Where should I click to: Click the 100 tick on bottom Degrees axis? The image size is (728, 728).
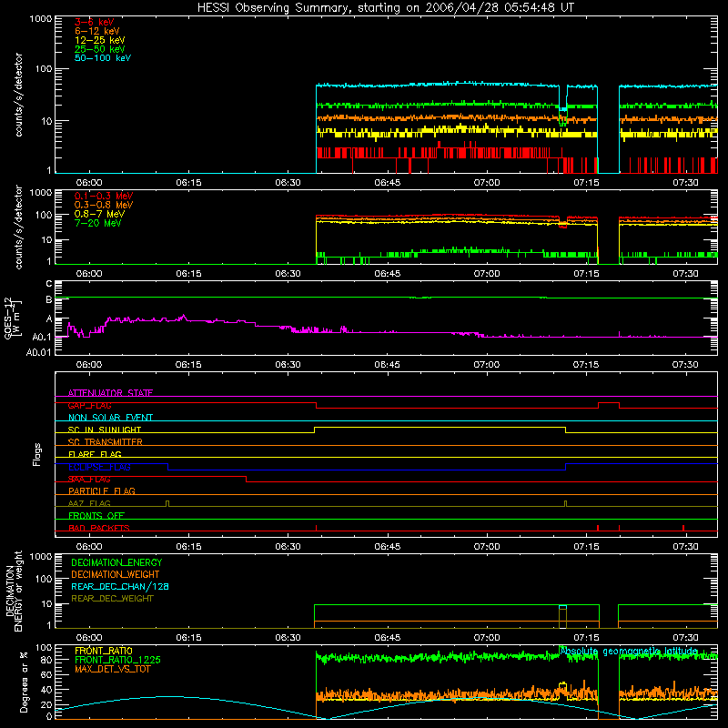pos(44,648)
